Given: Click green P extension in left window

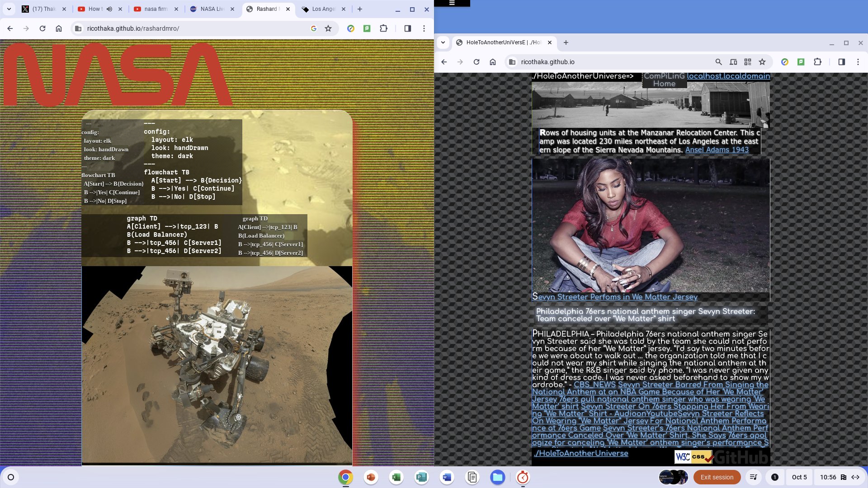Looking at the screenshot, I should (x=367, y=28).
